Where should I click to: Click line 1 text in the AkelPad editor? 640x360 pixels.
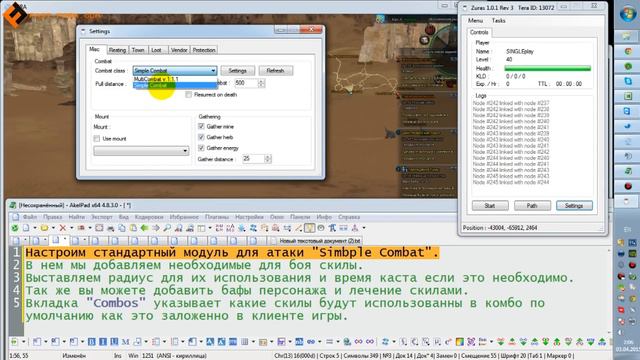tap(232, 253)
